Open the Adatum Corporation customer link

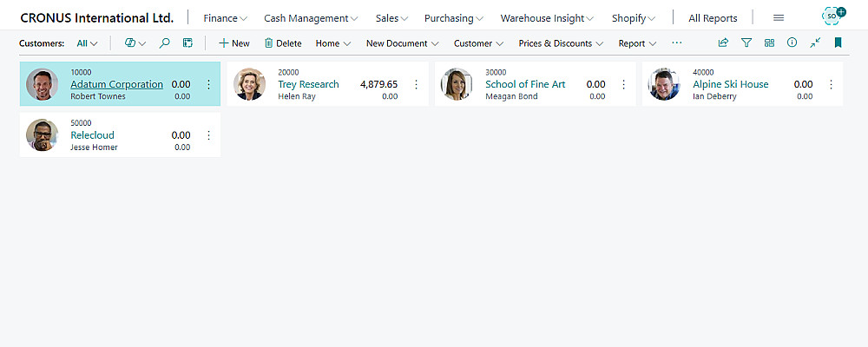coord(116,84)
